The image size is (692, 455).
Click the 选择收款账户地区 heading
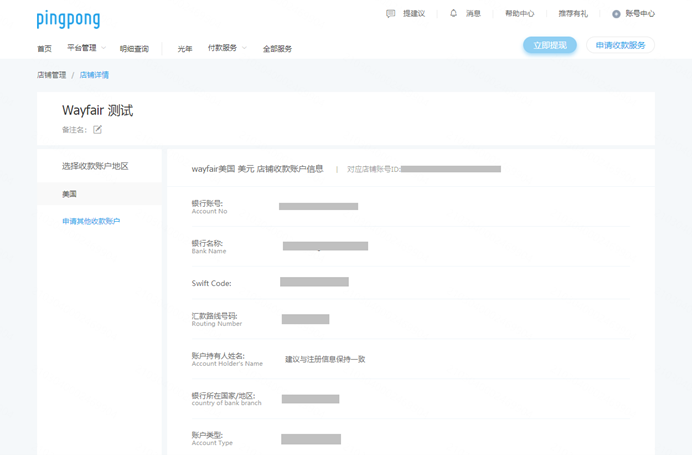pos(95,166)
